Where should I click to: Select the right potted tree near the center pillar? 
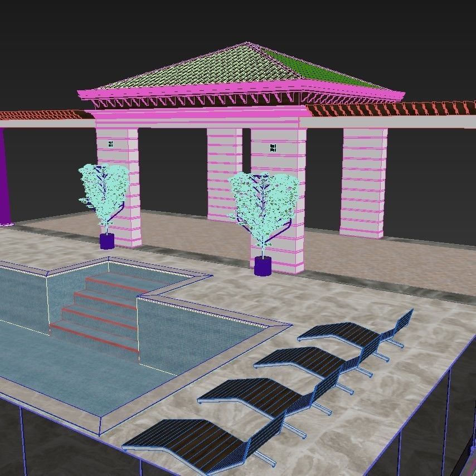264,224
